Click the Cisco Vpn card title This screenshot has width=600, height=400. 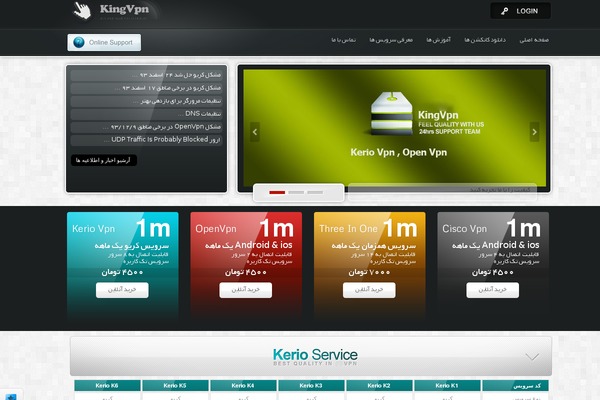coord(465,229)
